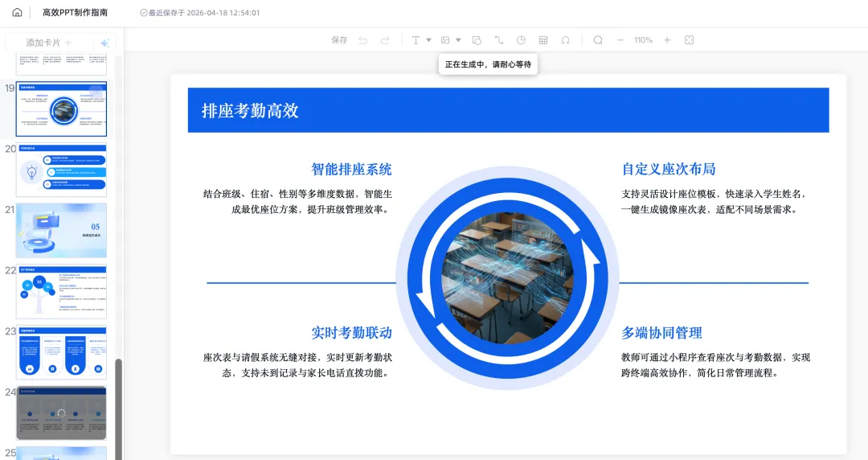Select slide 19 thumbnail

tap(61, 109)
